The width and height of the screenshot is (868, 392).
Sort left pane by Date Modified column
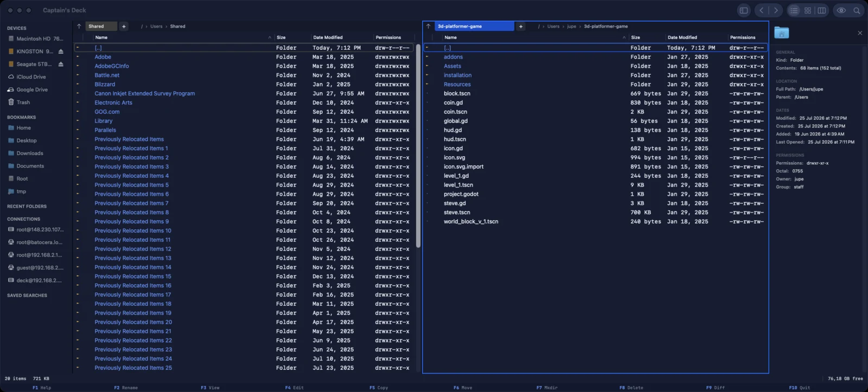(342, 37)
